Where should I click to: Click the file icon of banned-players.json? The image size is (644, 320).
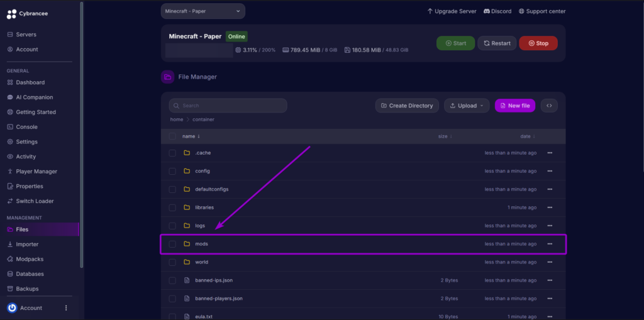coord(187,299)
